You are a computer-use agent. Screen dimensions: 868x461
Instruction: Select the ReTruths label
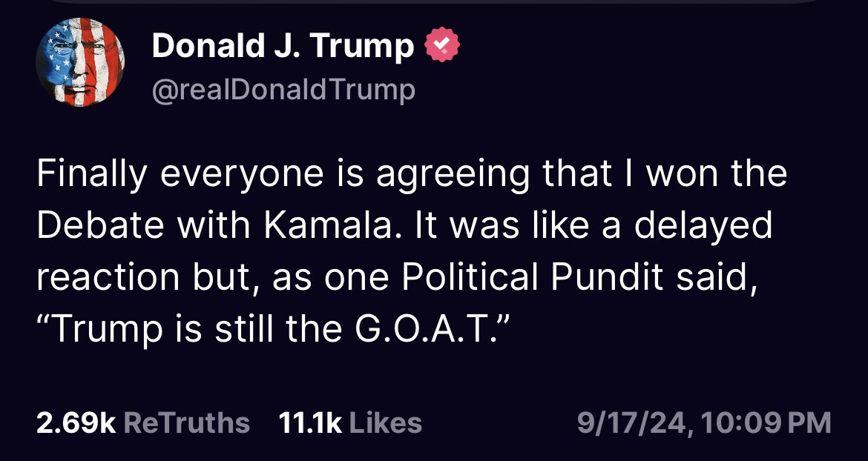tap(185, 422)
